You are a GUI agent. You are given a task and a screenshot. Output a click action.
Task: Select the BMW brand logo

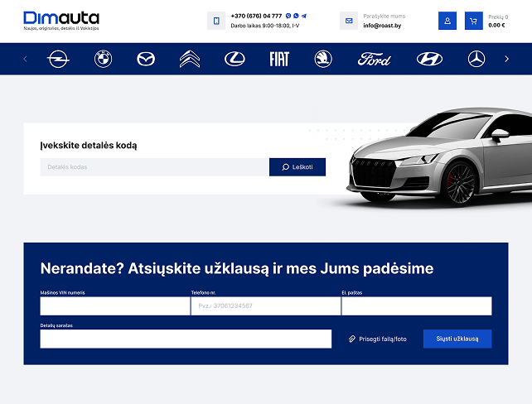pyautogui.click(x=103, y=59)
